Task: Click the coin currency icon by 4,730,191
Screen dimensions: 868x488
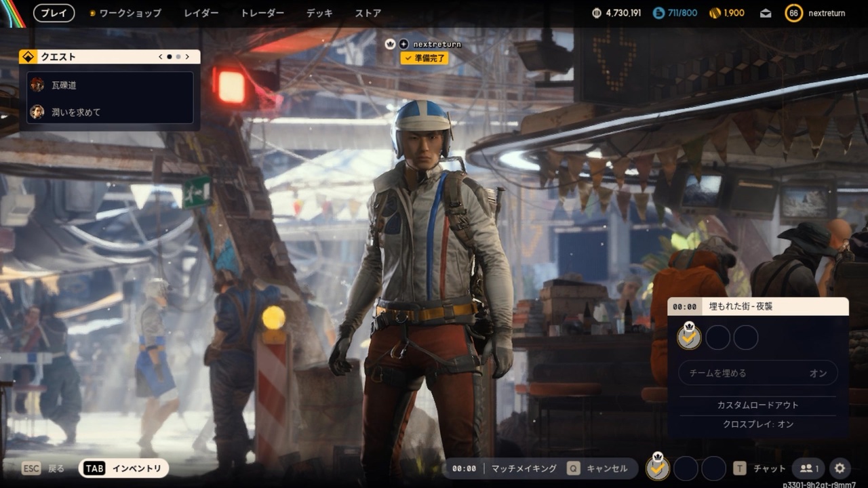Action: 597,13
